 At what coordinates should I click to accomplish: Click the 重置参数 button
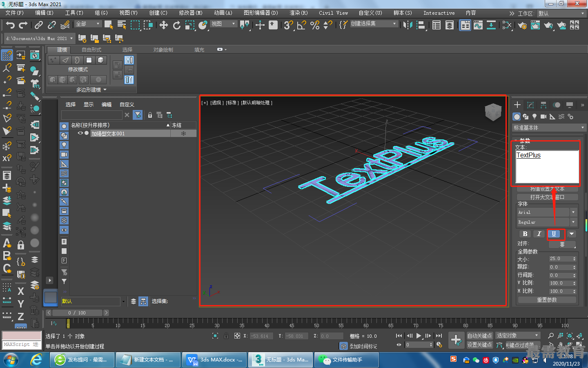tap(547, 300)
